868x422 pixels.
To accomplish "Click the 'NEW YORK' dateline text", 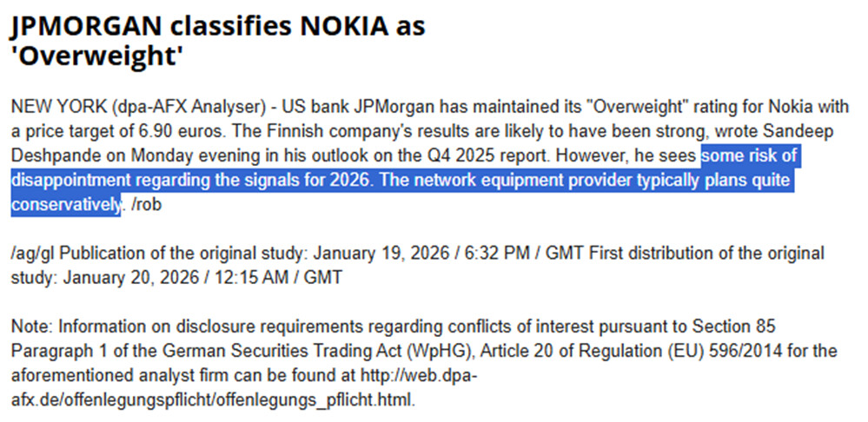I will (48, 107).
